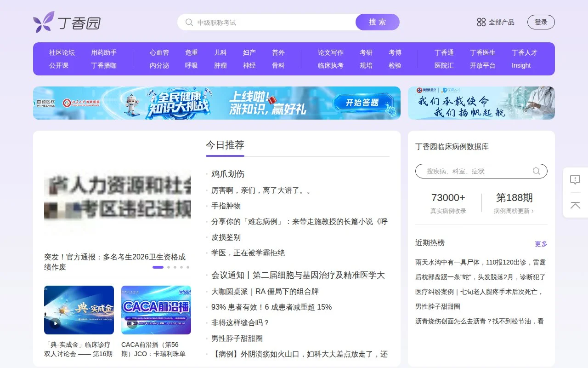This screenshot has height=368, width=588.
Task: Open article 93% 患者有效
Action: coord(271,307)
